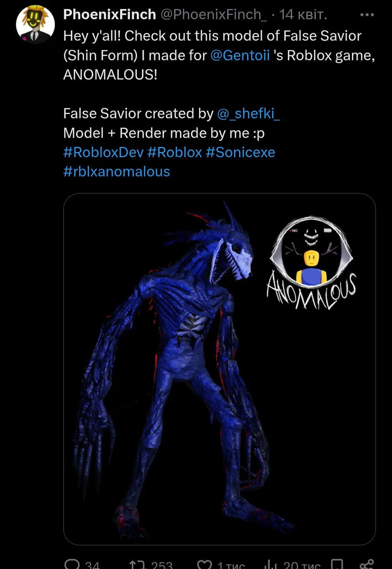Open the @PhoenixFinch_ handle
Screen dimensions: 392x569
[x=214, y=14]
